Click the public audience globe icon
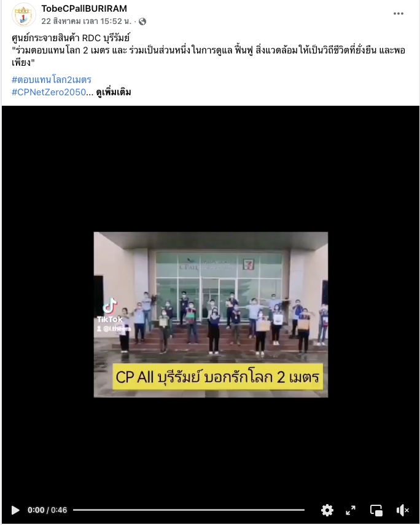This screenshot has height=525, width=420. pos(142,22)
